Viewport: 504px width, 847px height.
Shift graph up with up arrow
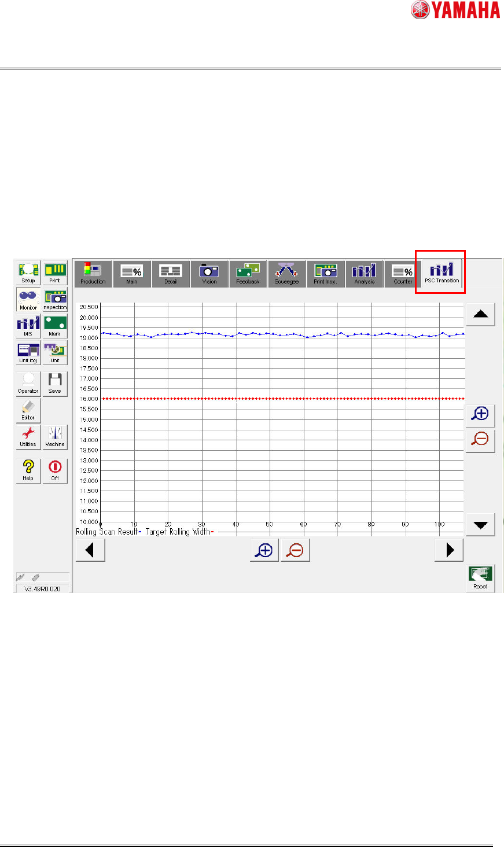coord(480,314)
